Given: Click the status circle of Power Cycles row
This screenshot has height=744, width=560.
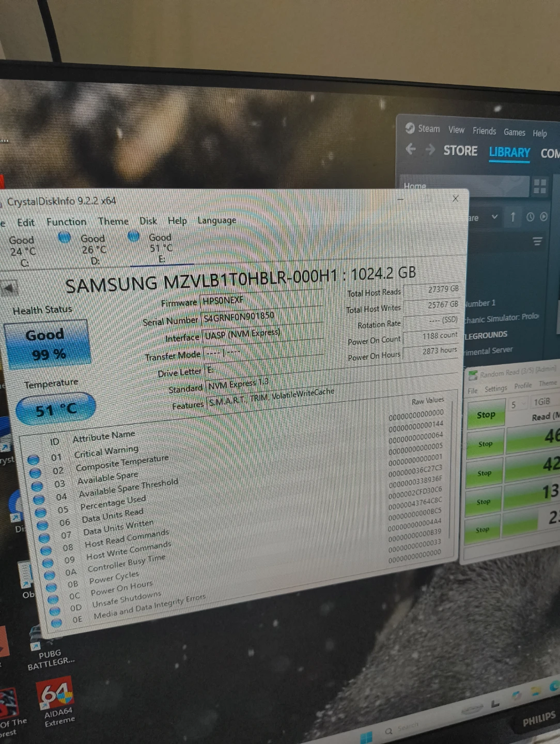Looking at the screenshot, I should [51, 587].
